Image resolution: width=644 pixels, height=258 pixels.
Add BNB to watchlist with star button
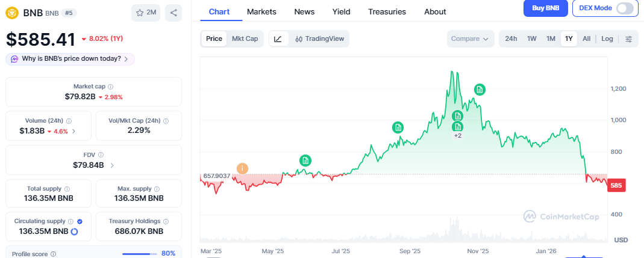pyautogui.click(x=146, y=13)
